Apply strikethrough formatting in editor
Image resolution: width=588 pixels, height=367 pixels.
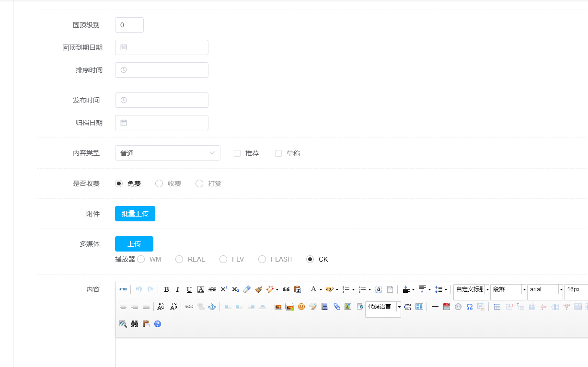point(212,289)
